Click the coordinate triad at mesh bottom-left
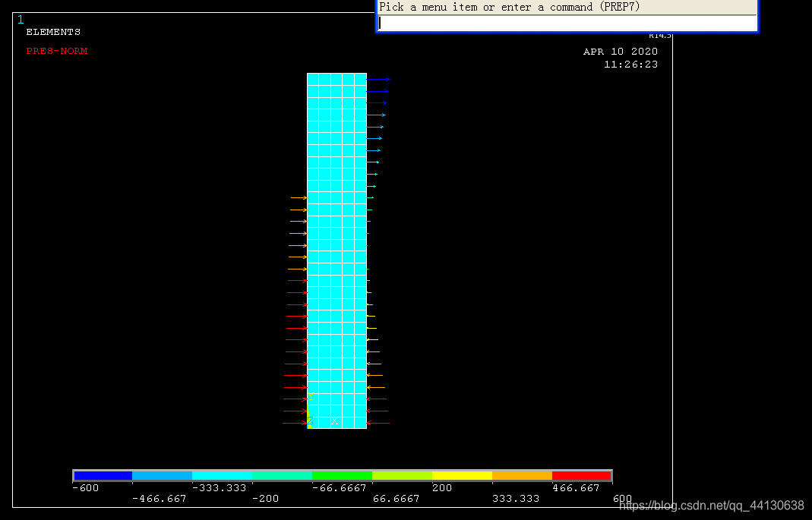 [x=310, y=421]
